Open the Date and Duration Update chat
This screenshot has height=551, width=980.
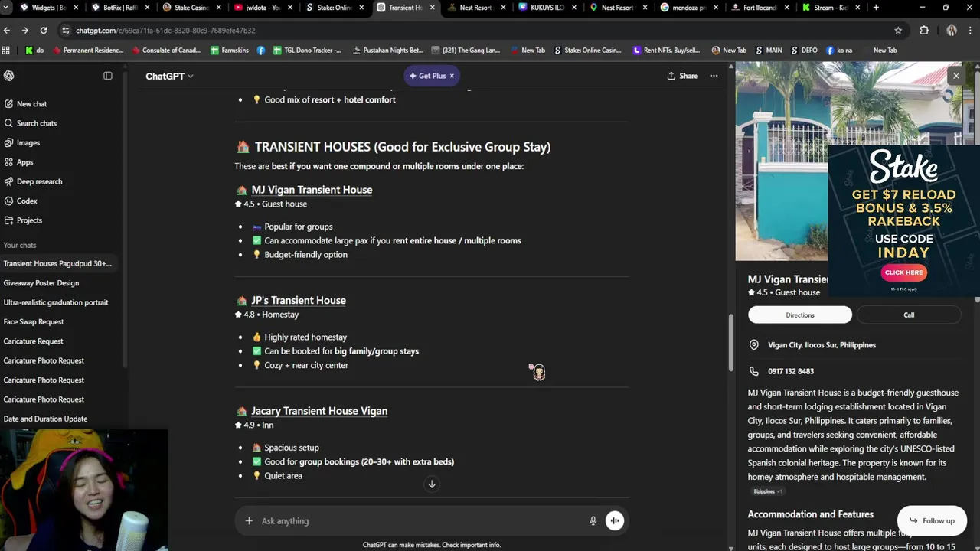pyautogui.click(x=45, y=419)
